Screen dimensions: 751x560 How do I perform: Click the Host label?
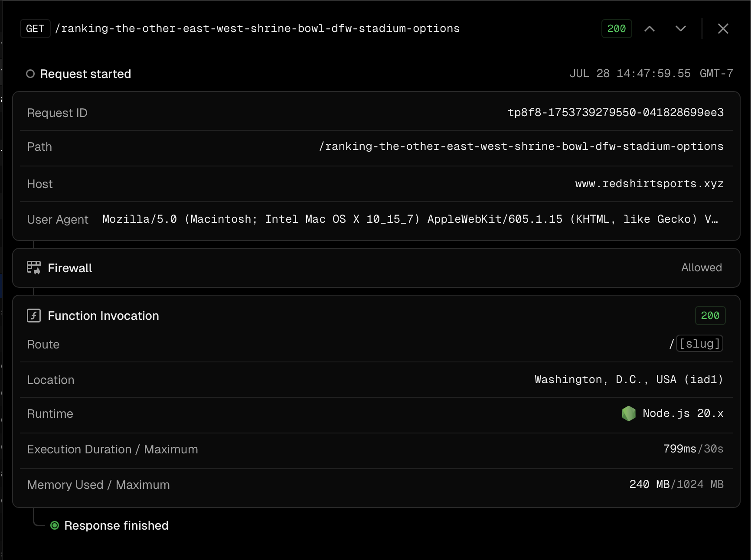pyautogui.click(x=40, y=184)
